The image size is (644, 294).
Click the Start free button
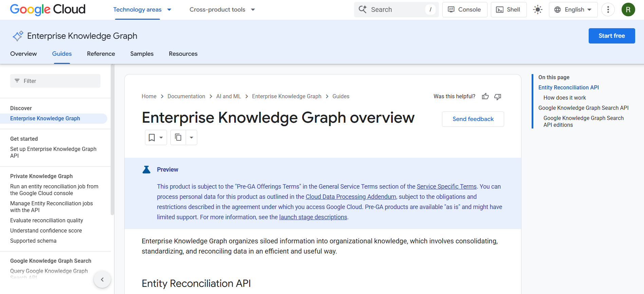tap(612, 36)
